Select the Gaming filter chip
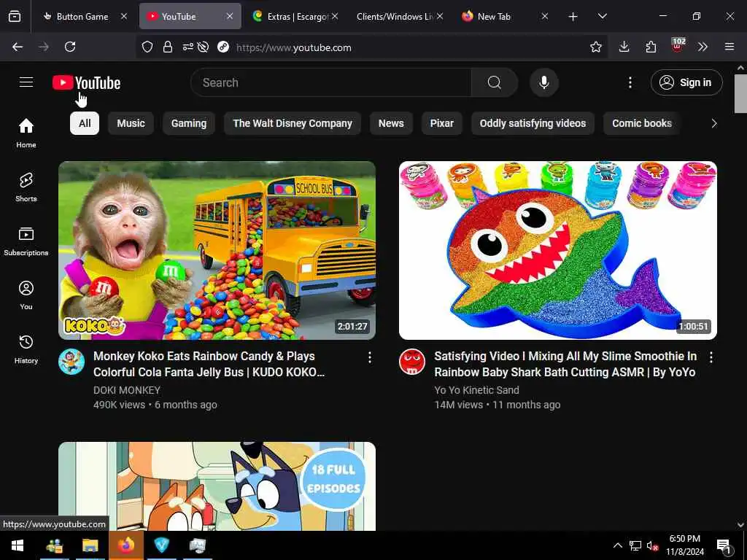Image resolution: width=747 pixels, height=560 pixels. (x=189, y=123)
